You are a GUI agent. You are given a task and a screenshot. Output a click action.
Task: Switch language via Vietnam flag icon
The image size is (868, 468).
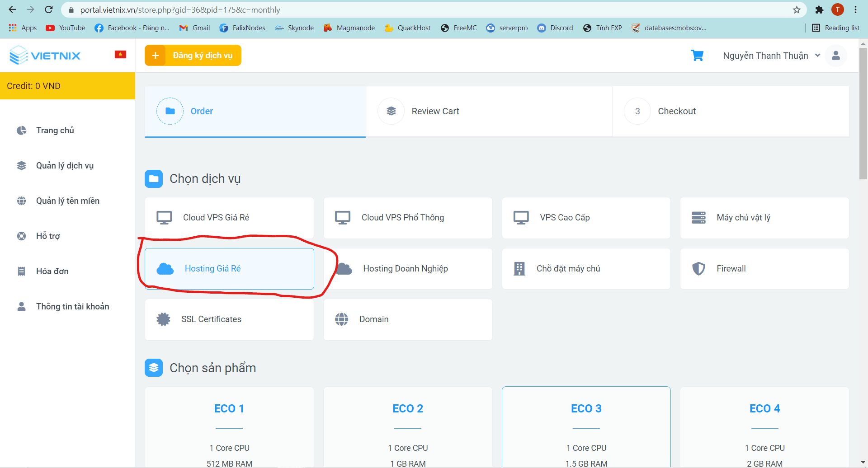120,55
